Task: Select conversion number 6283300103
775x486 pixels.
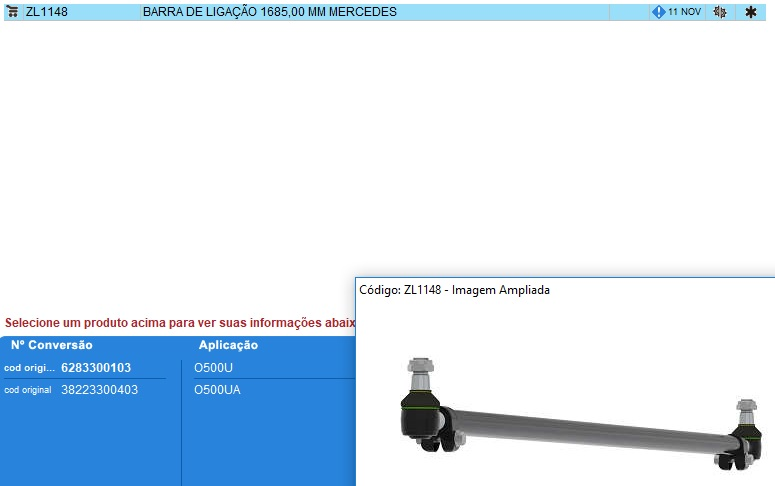Action: [96, 368]
